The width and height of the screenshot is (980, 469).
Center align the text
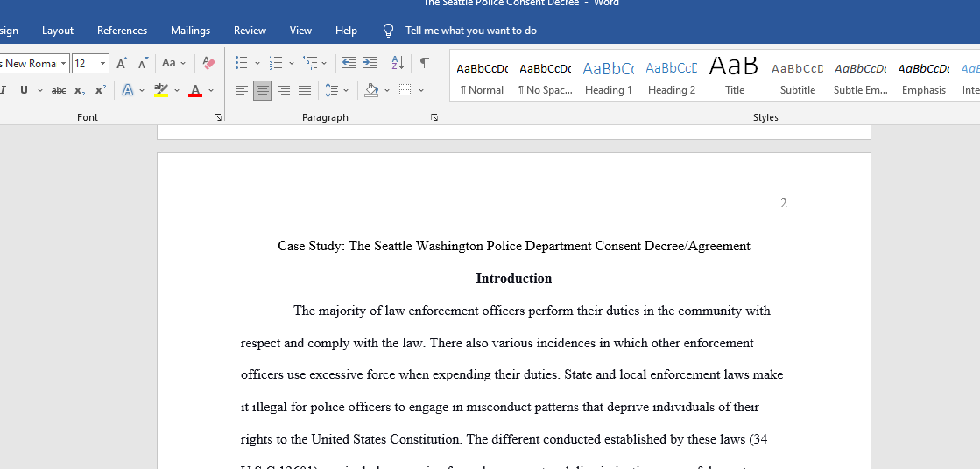point(263,90)
